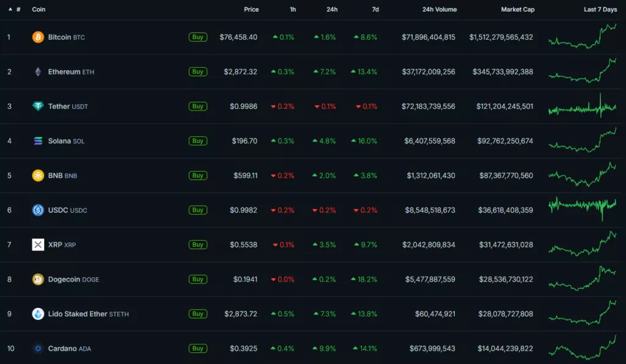The image size is (626, 364).
Task: Select USDC market cap $36,618,408,359
Action: coord(506,210)
